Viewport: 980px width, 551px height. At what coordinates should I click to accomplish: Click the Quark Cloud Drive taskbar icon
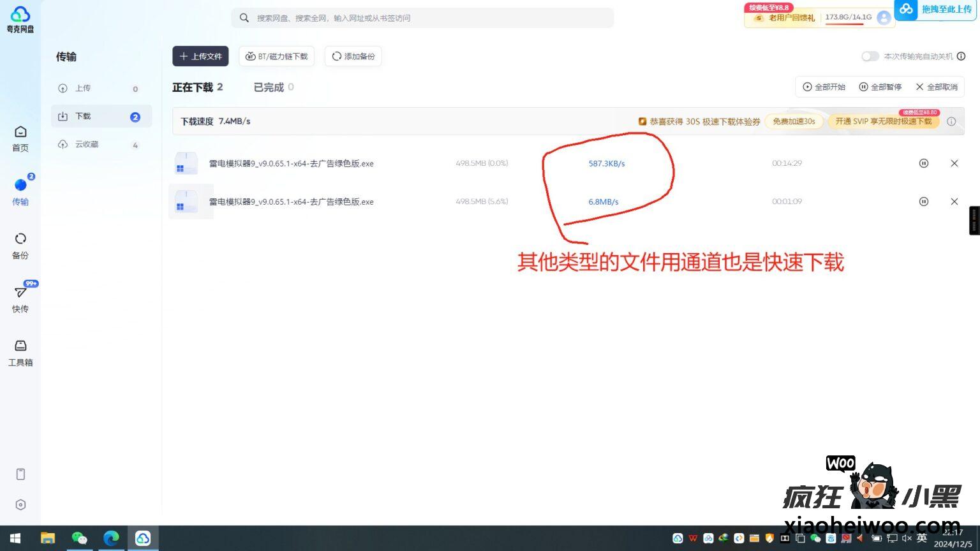click(x=143, y=538)
